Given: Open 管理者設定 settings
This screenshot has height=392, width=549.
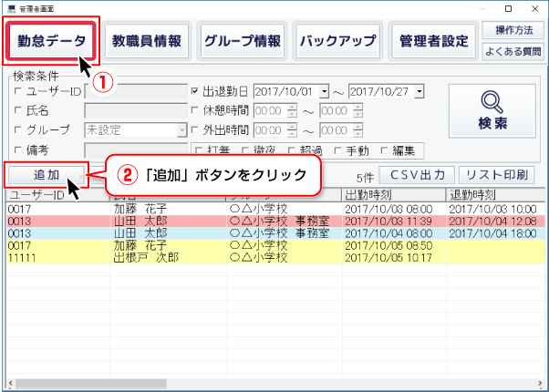Looking at the screenshot, I should click(x=433, y=41).
